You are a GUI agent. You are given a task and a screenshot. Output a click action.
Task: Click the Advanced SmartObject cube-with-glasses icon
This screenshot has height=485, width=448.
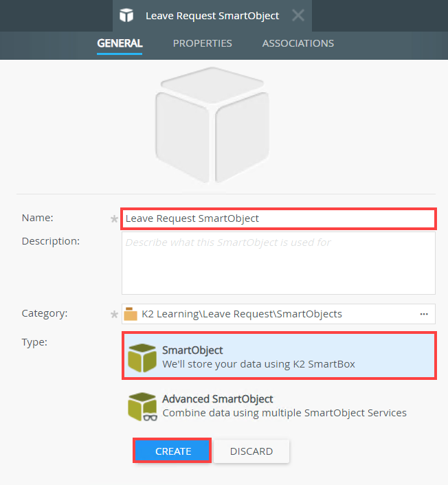tap(142, 406)
